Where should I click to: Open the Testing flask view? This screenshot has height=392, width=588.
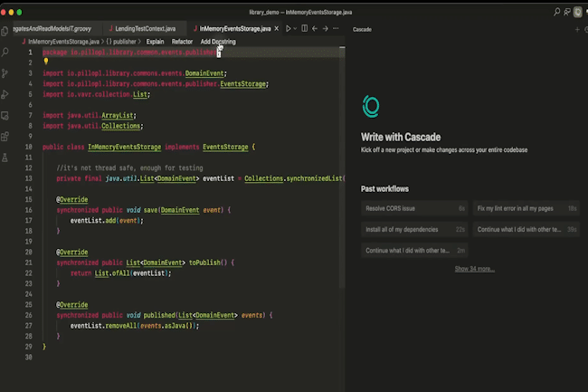(x=5, y=158)
